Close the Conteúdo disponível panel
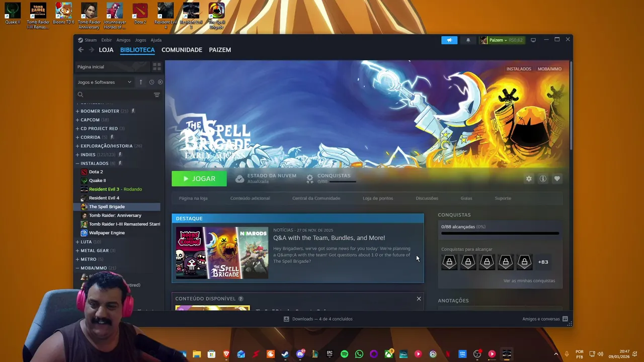The height and width of the screenshot is (362, 644). (419, 299)
